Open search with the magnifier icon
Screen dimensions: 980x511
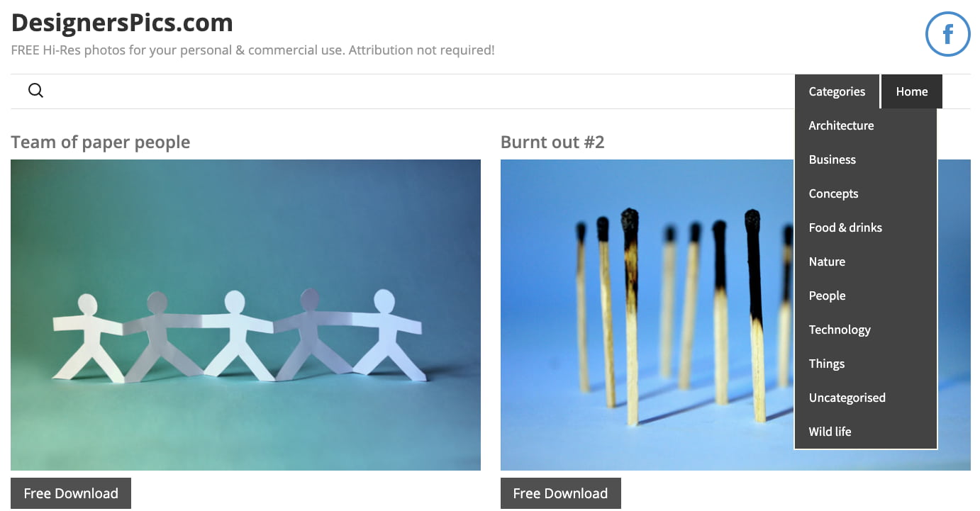(35, 91)
